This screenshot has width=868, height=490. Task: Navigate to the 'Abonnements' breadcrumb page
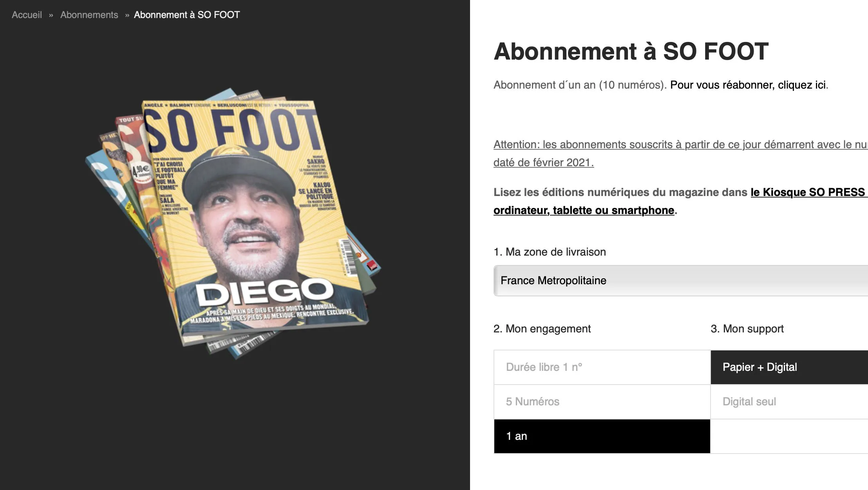point(89,15)
